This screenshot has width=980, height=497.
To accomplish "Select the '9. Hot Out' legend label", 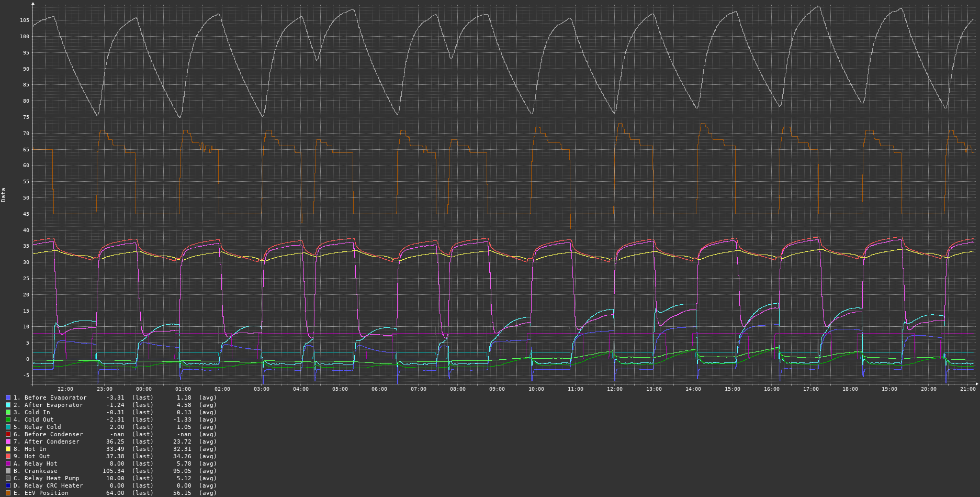I will coord(32,456).
